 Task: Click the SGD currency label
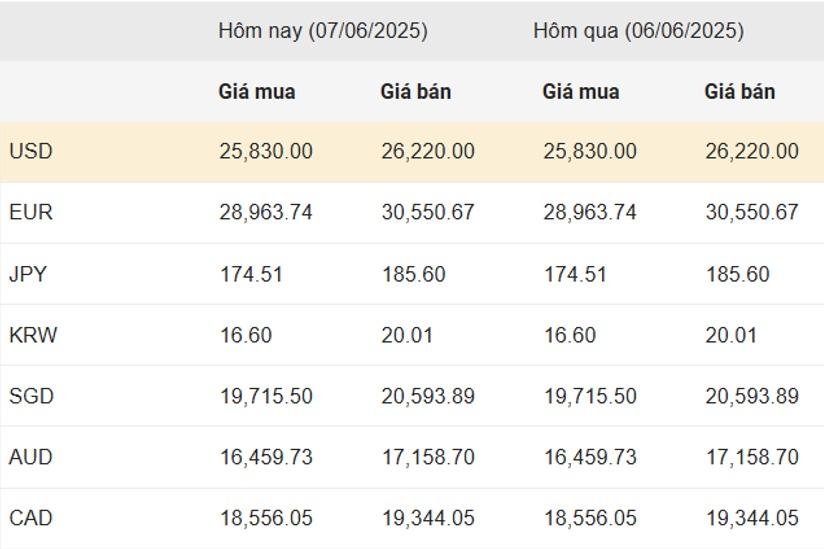[x=32, y=396]
